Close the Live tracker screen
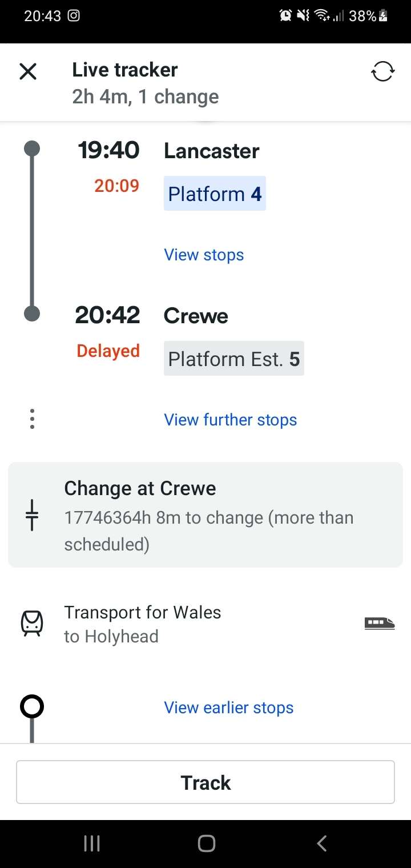This screenshot has width=411, height=868. [x=28, y=72]
